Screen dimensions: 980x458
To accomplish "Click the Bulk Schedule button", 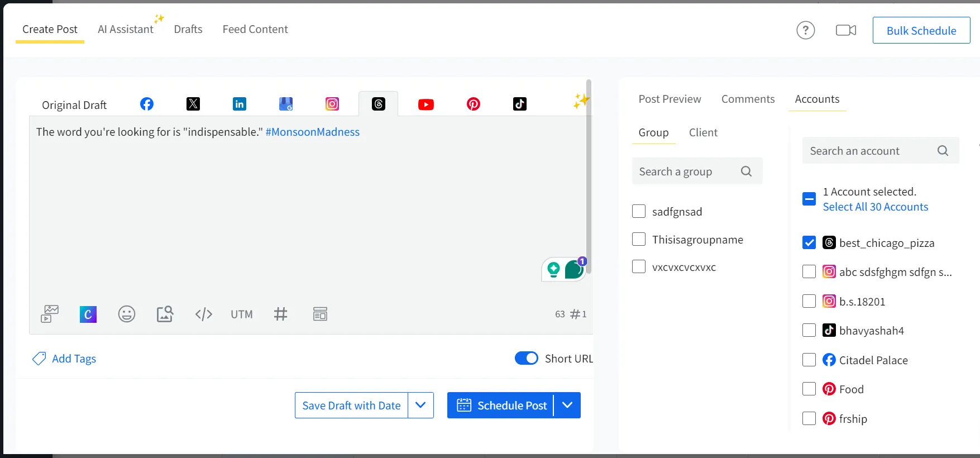I will click(921, 31).
